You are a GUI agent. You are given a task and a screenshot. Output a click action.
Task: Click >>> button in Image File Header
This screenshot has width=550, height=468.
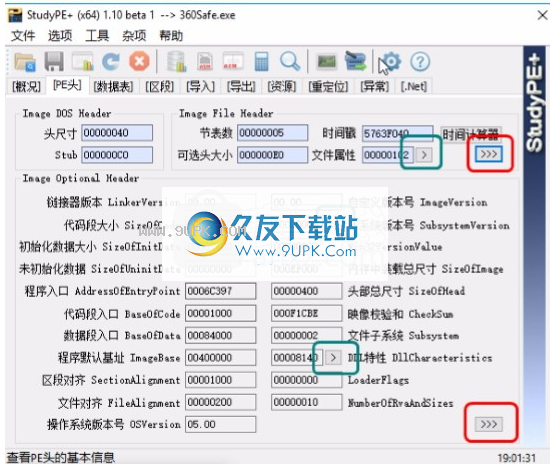tap(489, 154)
